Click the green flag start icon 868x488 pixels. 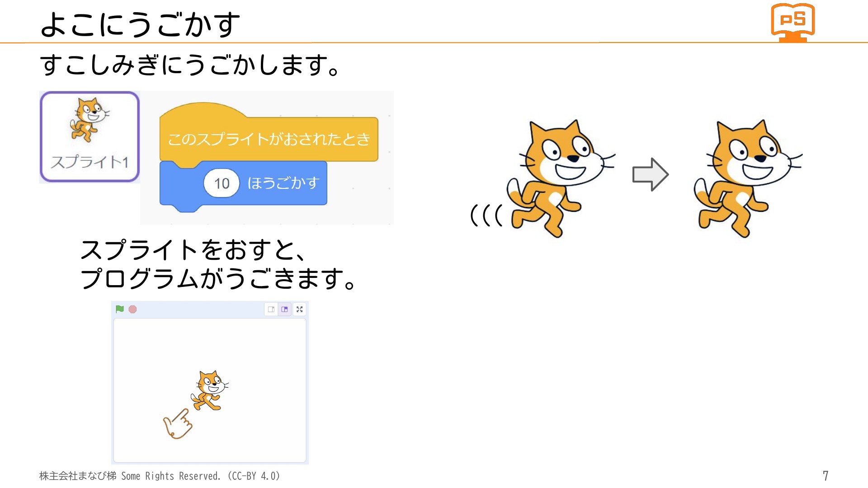click(120, 309)
